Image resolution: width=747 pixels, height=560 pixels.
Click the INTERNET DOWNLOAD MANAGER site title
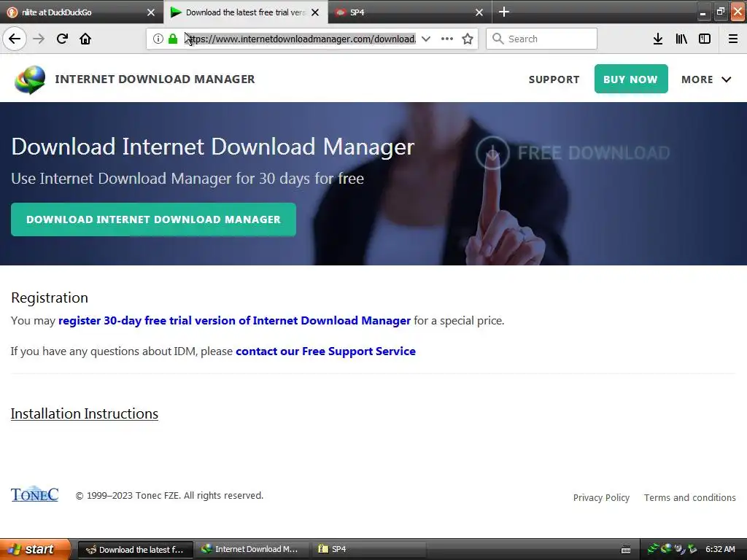(x=155, y=79)
